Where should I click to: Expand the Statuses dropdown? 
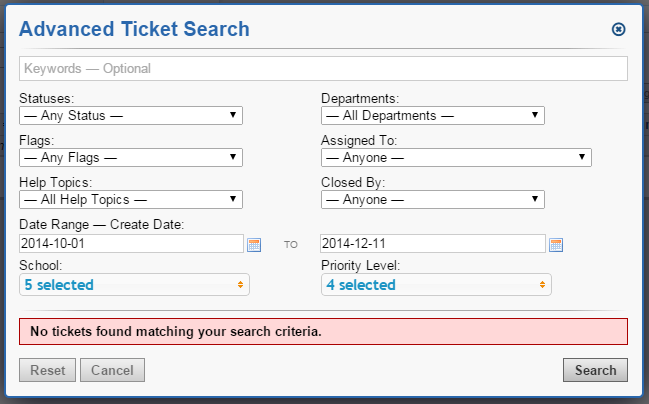[131, 115]
